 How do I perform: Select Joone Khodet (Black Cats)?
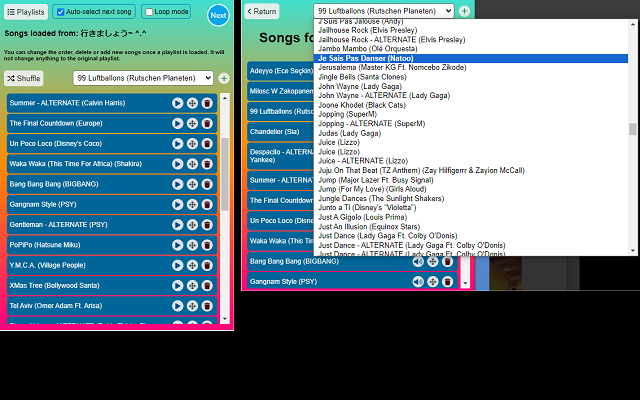coord(471,105)
